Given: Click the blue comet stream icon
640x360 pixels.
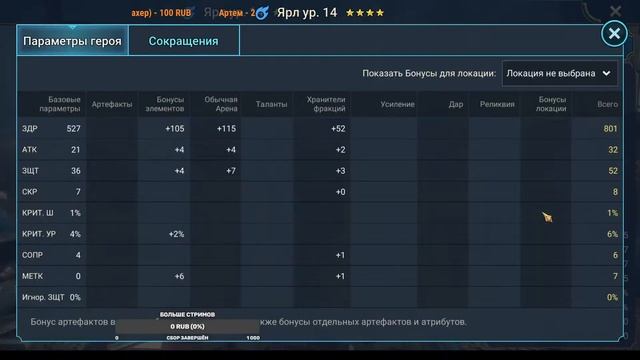Looking at the screenshot, I should 262,13.
